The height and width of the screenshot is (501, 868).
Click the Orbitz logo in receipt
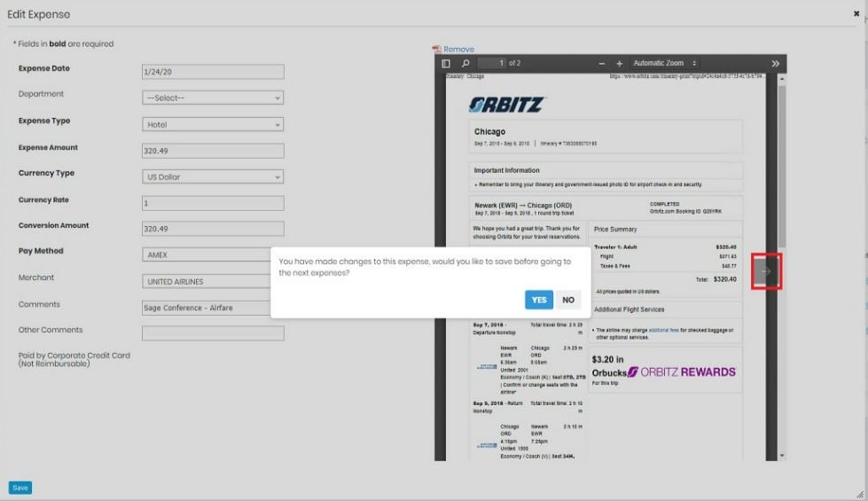(507, 104)
